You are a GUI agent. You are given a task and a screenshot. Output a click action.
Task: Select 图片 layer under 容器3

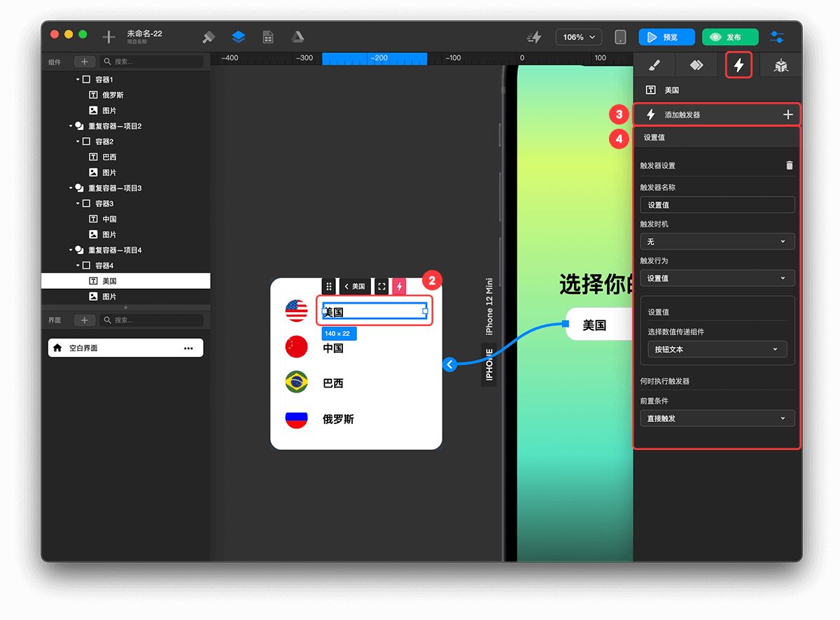click(109, 234)
